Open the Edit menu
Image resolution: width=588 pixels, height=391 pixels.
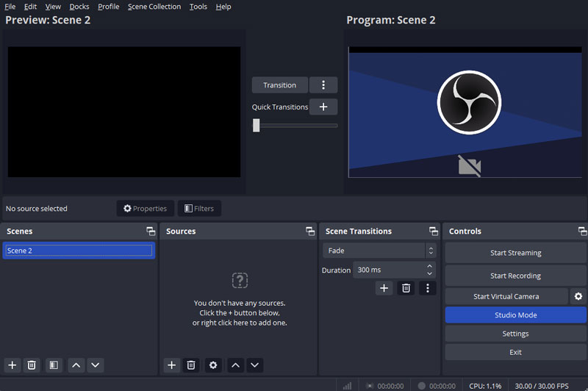tap(30, 7)
